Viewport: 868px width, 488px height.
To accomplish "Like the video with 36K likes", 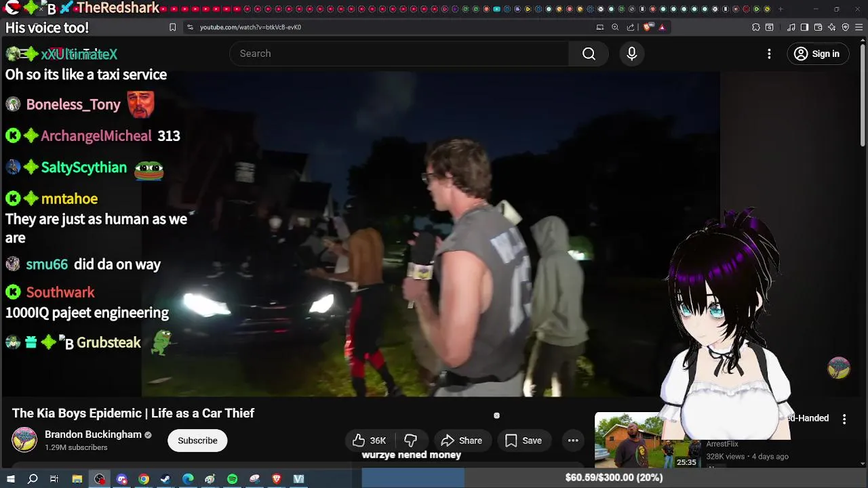I will click(x=370, y=441).
